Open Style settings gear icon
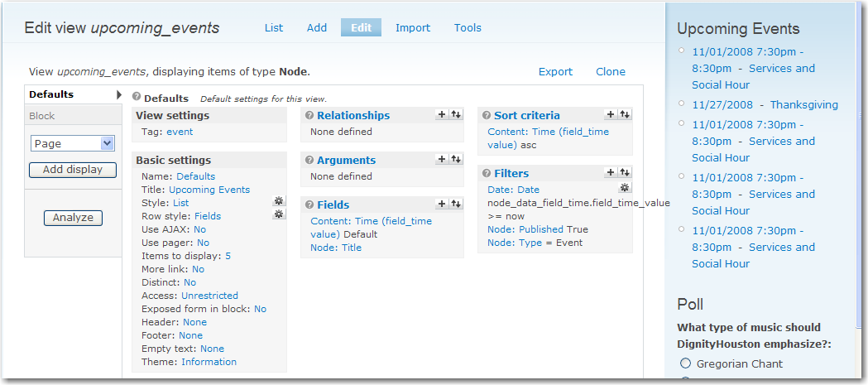The width and height of the screenshot is (868, 385). 279,201
